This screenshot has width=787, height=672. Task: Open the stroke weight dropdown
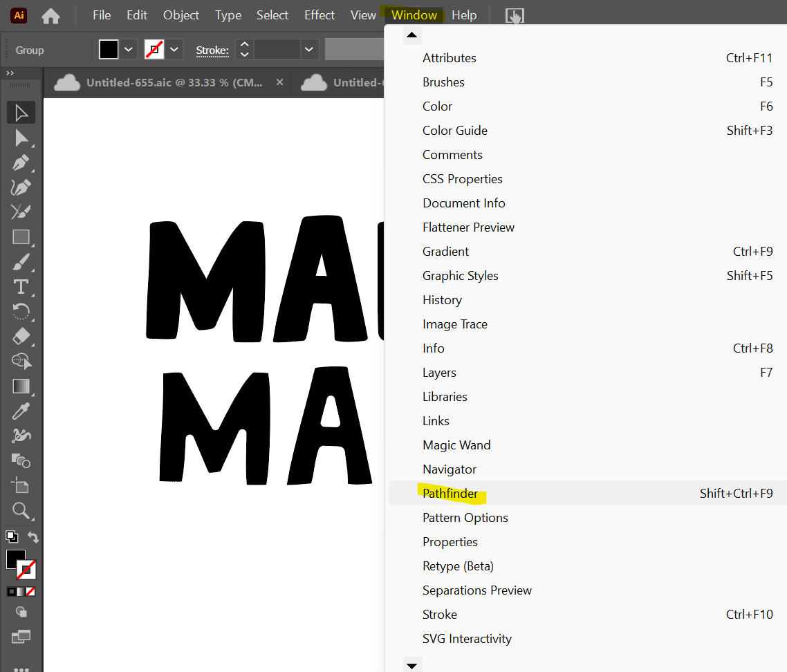(309, 50)
